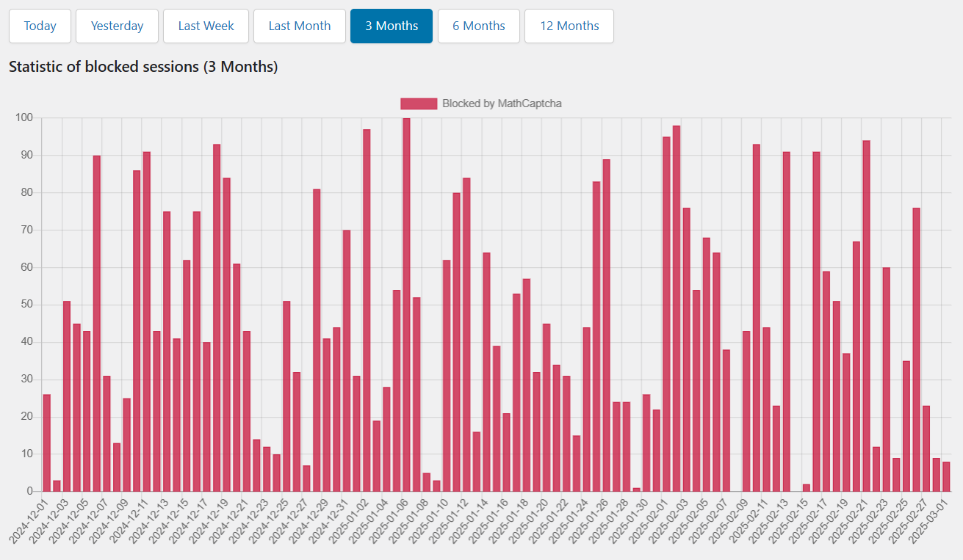The height and width of the screenshot is (560, 963).
Task: Select the bar for 2024-12-01
Action: pyautogui.click(x=47, y=443)
